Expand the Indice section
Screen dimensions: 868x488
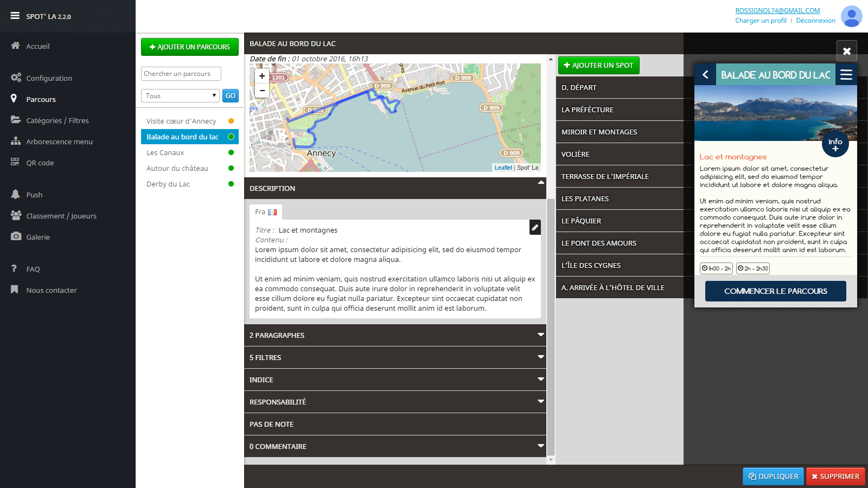(395, 380)
